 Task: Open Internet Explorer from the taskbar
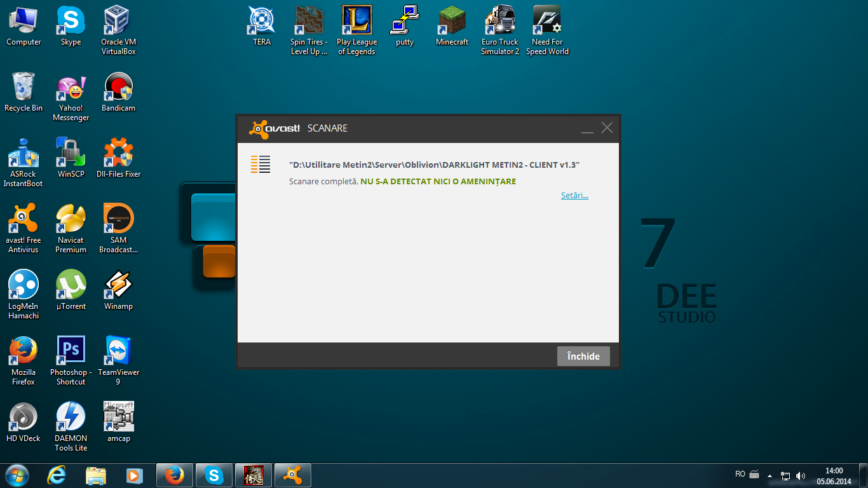coord(57,475)
